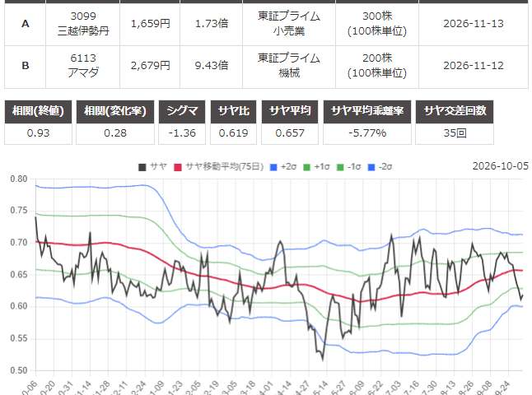Screen dimensions: 532x395
Task: Click the chart date 2026-10-05
Action: click(x=501, y=165)
